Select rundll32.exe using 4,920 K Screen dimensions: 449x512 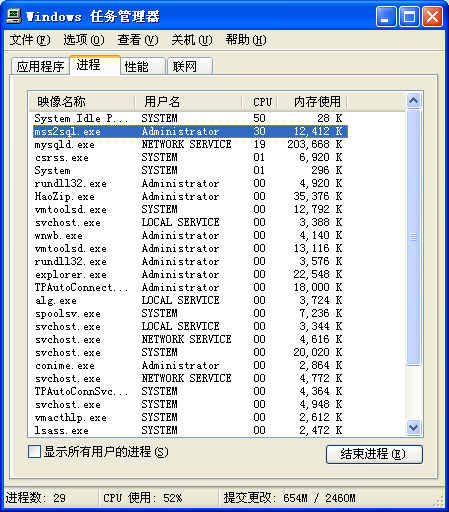pyautogui.click(x=190, y=183)
